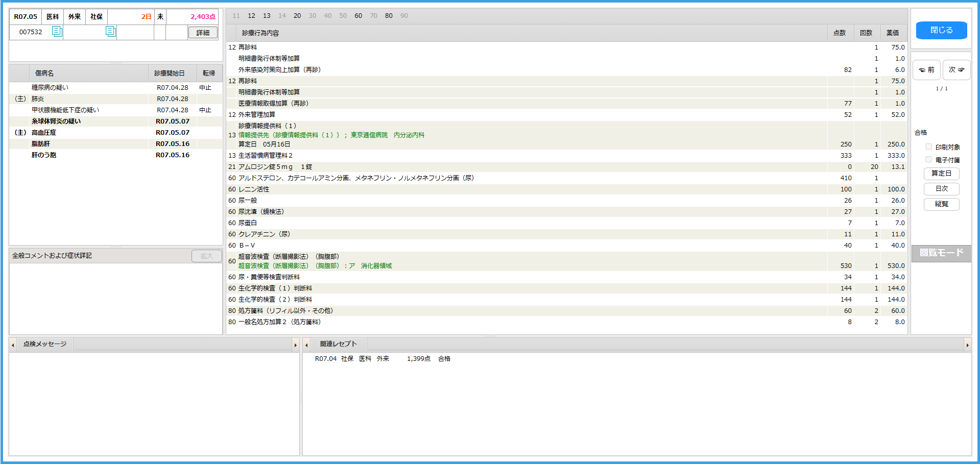
Task: Click total points 2,403点
Action: pos(203,17)
